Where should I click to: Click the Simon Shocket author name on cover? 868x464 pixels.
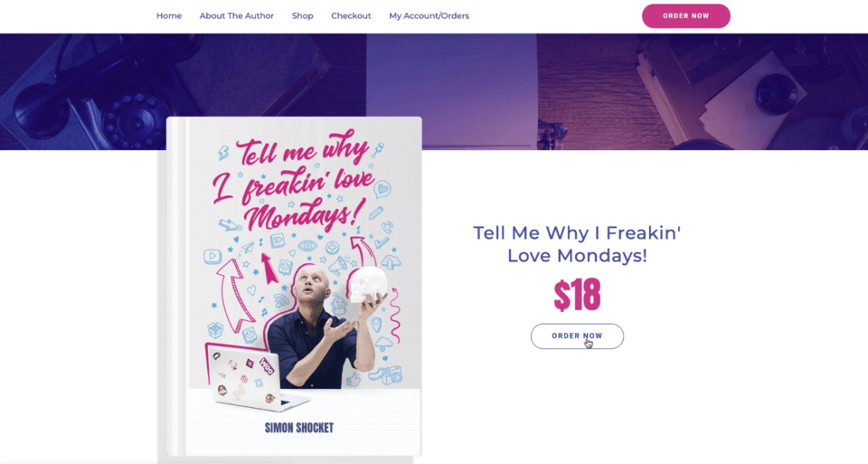point(299,428)
